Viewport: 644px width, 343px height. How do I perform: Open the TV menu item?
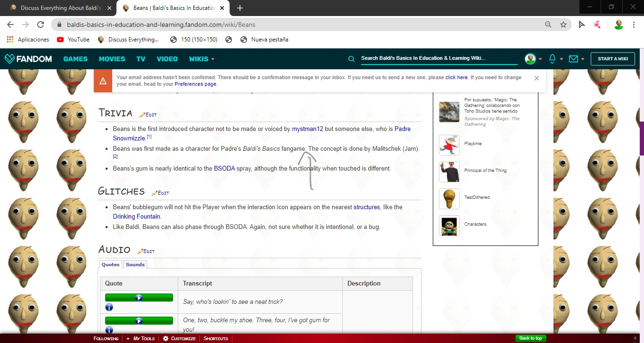point(140,59)
